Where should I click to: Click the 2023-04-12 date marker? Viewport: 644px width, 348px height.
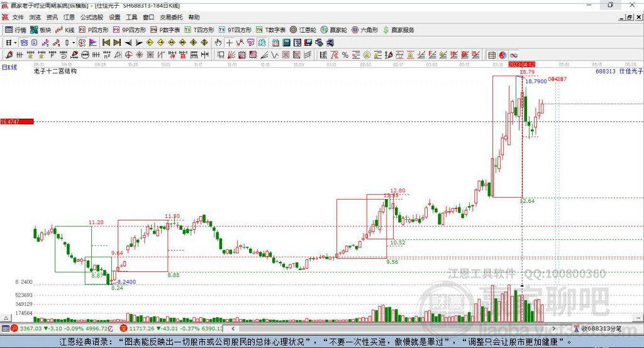coord(521,65)
